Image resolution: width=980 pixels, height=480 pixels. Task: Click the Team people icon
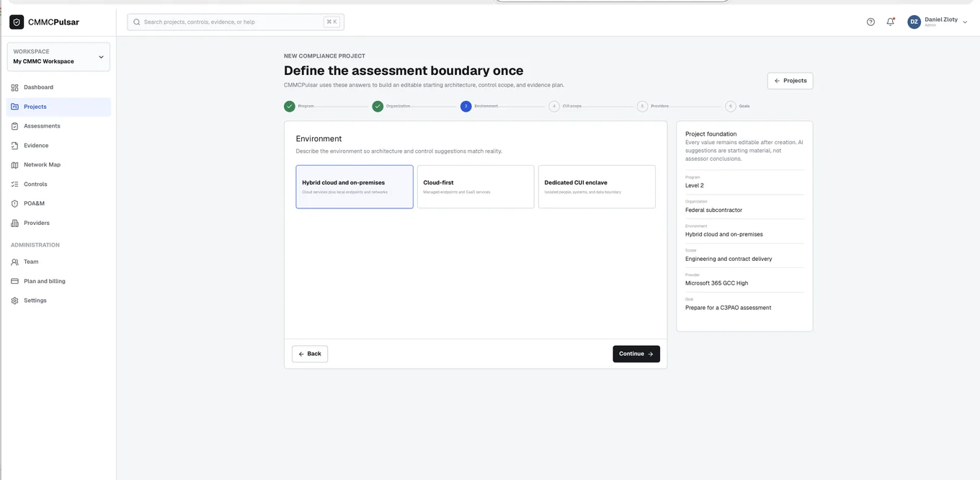tap(14, 262)
